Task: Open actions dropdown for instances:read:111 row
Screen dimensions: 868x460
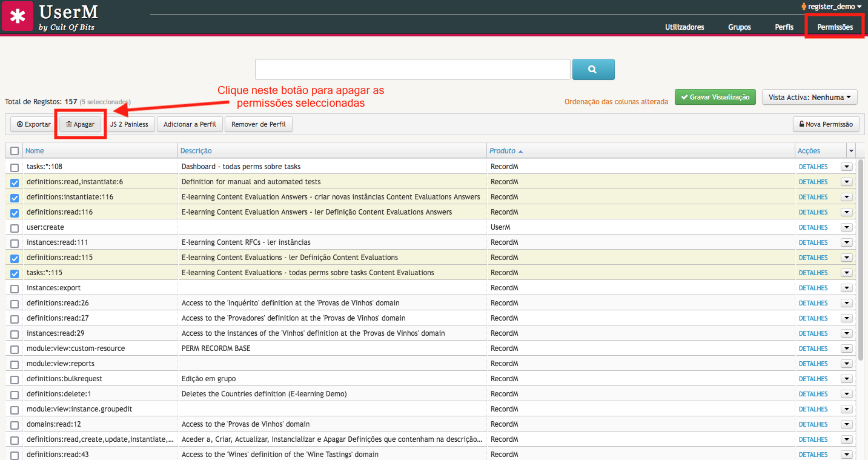Action: (x=846, y=242)
